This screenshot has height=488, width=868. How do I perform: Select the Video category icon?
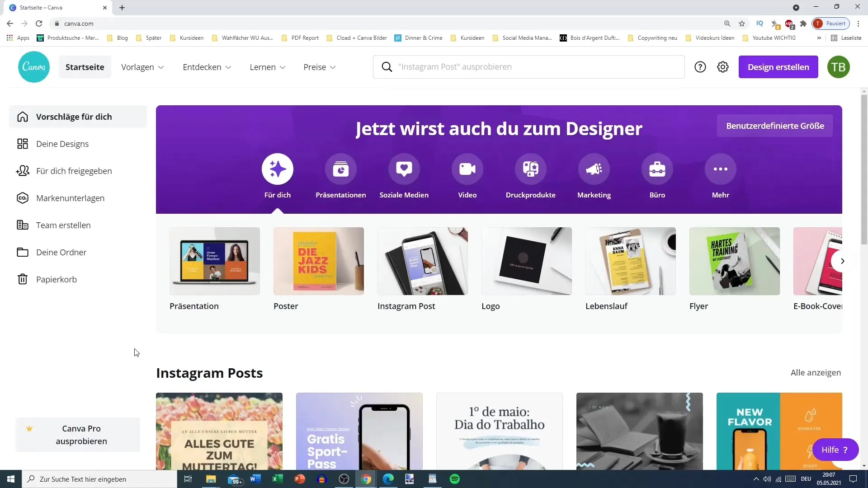pyautogui.click(x=467, y=169)
